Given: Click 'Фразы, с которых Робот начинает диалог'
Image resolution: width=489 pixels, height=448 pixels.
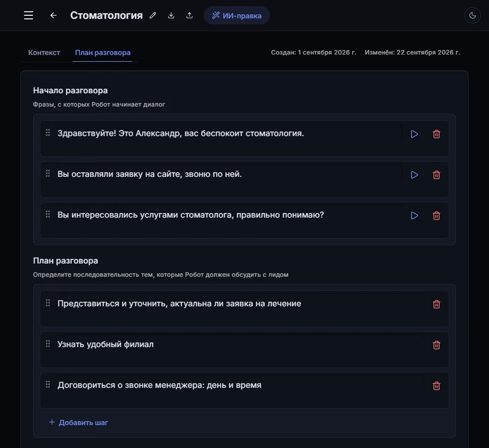Looking at the screenshot, I should point(99,104).
